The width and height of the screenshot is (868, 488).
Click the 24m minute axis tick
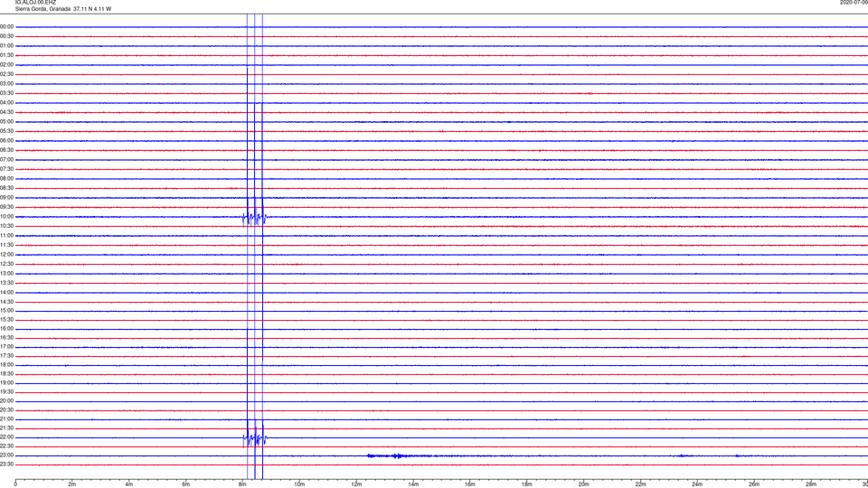pyautogui.click(x=697, y=484)
